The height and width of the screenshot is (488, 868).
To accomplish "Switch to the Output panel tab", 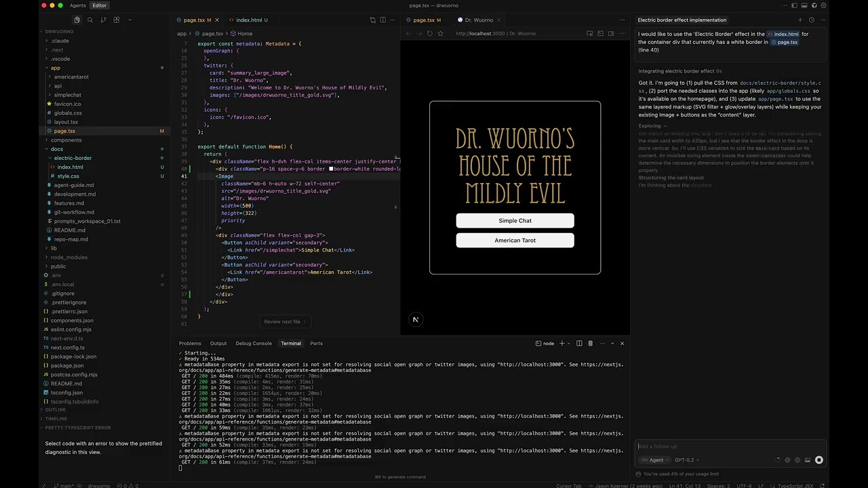I will pos(218,344).
